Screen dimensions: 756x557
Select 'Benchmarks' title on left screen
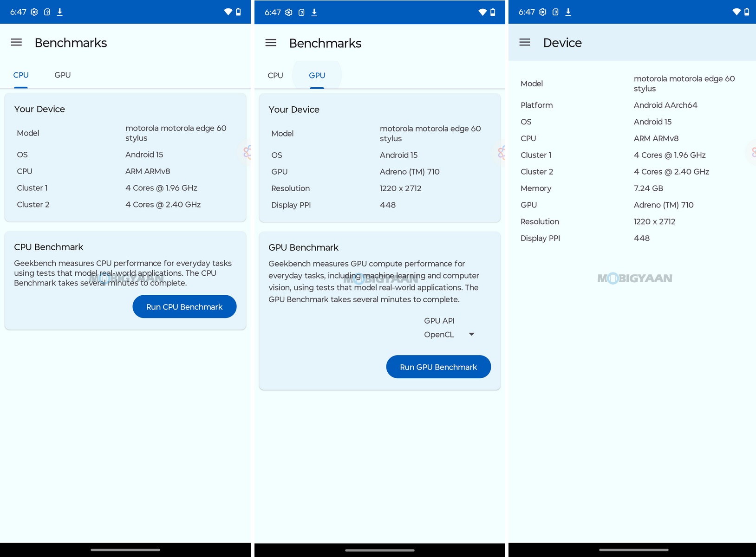click(71, 43)
